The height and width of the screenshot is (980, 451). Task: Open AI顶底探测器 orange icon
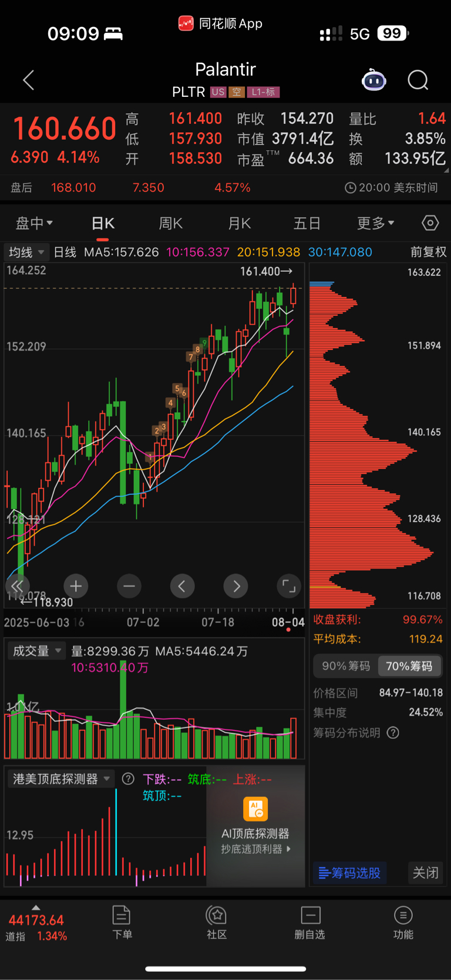(x=255, y=809)
